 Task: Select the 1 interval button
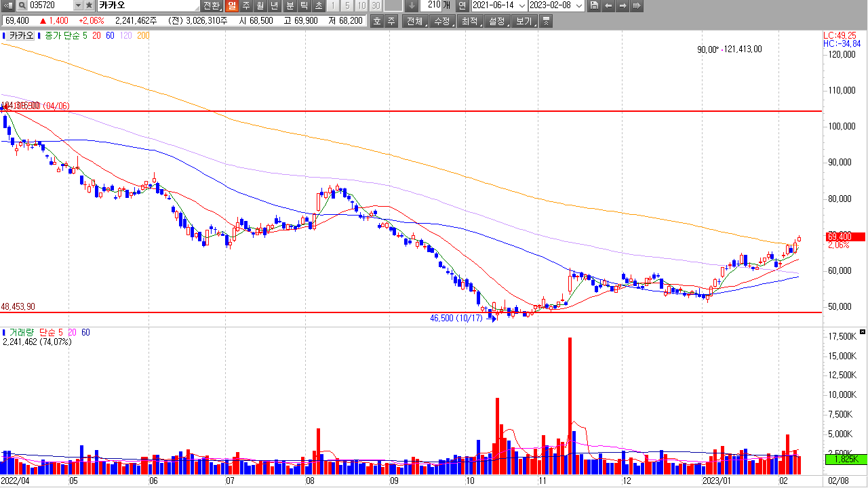[x=333, y=5]
